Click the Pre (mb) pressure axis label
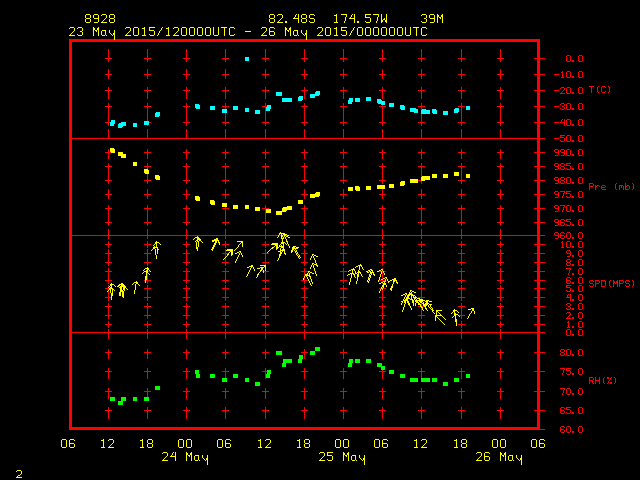 pos(611,187)
